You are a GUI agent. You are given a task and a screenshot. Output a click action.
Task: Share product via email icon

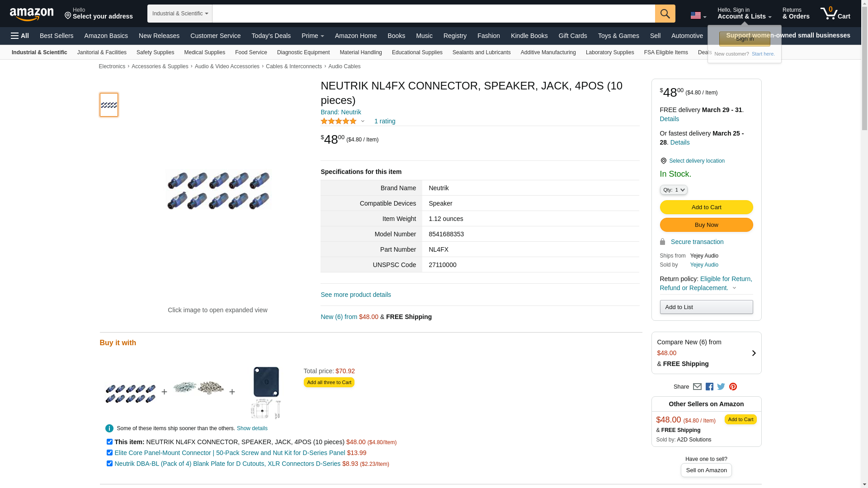point(697,387)
